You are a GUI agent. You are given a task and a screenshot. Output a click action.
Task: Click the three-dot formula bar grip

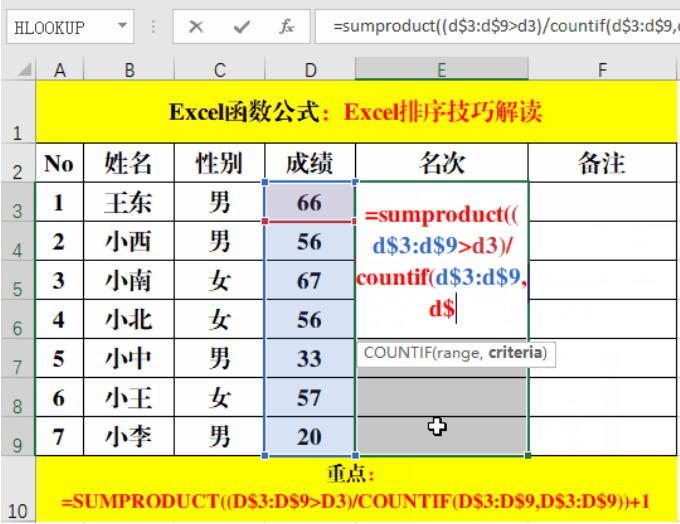(x=153, y=27)
